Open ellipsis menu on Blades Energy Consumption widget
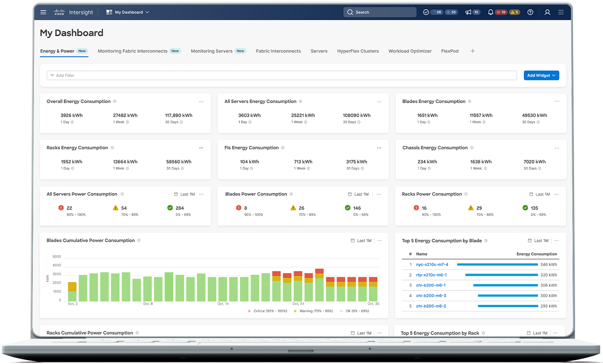The height and width of the screenshot is (364, 603). pyautogui.click(x=557, y=101)
